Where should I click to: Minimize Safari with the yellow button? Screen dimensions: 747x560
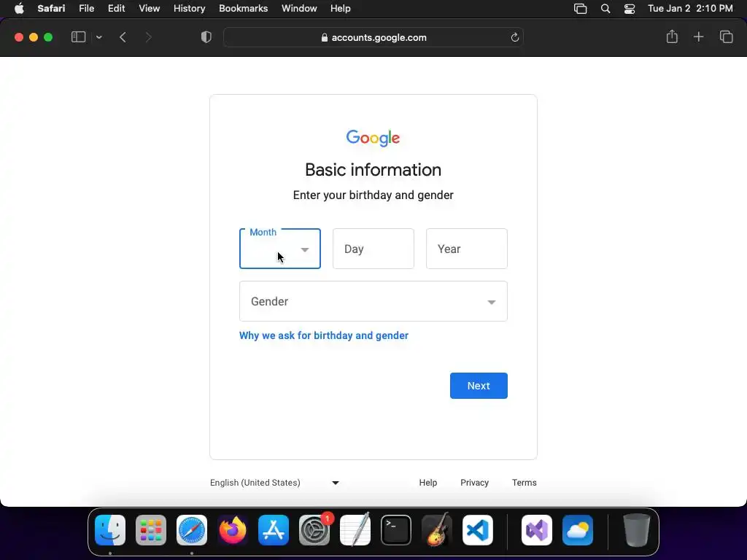point(34,37)
